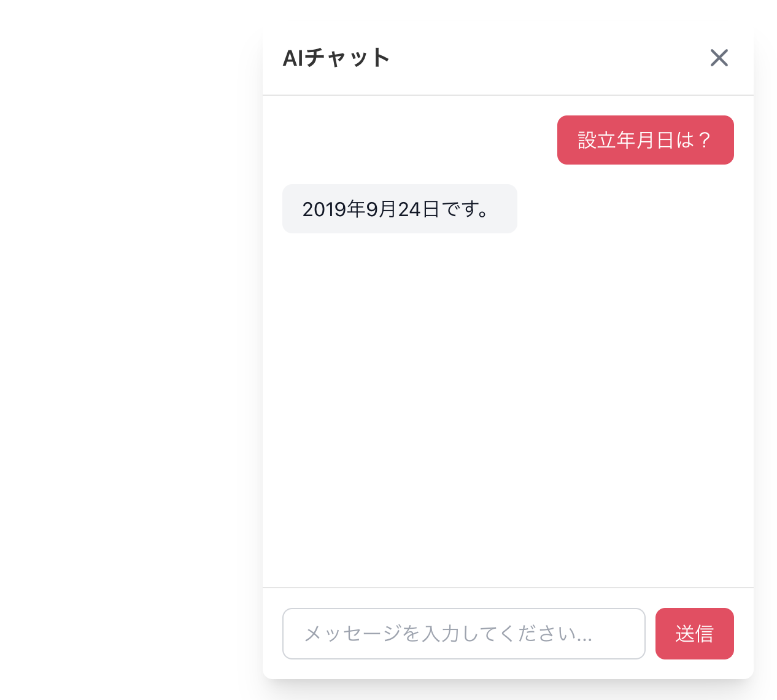Click the AIチャット header title
The height and width of the screenshot is (700, 777).
336,58
